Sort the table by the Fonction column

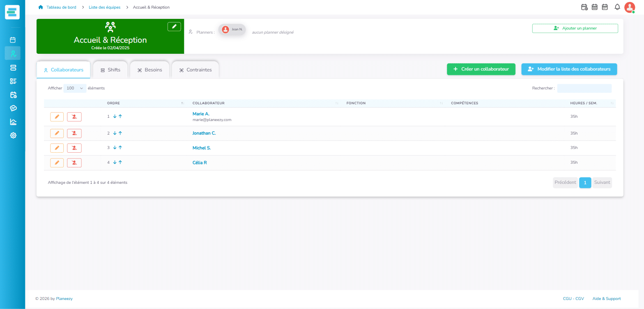coord(394,103)
